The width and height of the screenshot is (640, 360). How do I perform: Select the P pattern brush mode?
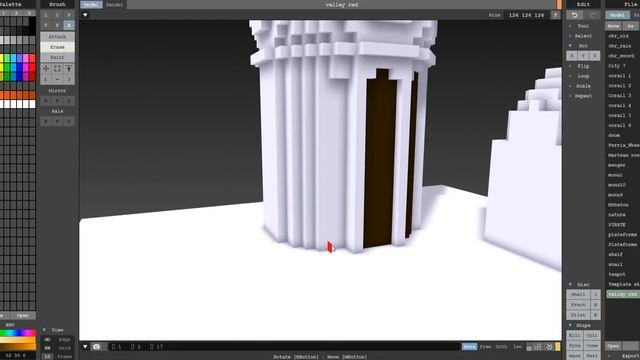coord(69,15)
